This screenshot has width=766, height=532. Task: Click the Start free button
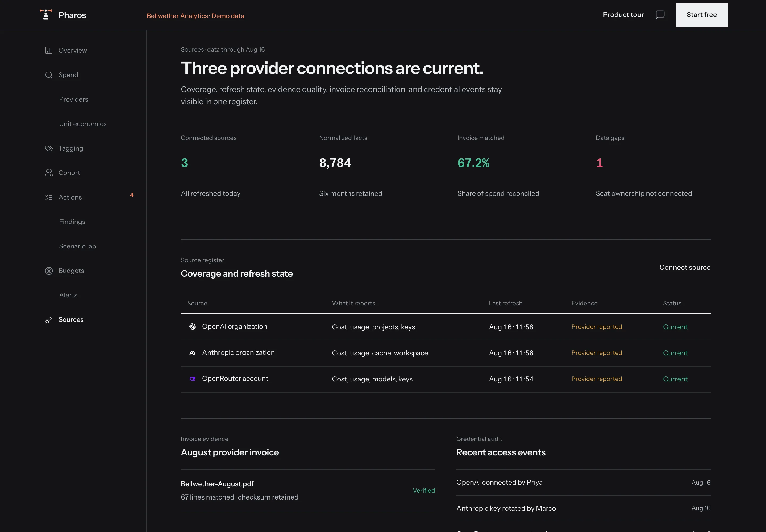pos(701,15)
